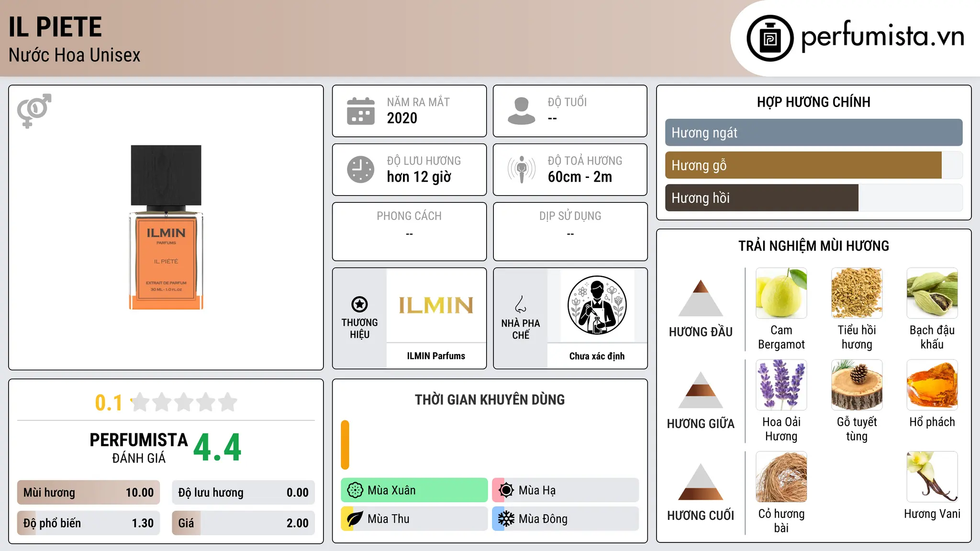This screenshot has height=551, width=980.
Task: Click the Hương hồi accord bar
Action: point(813,198)
